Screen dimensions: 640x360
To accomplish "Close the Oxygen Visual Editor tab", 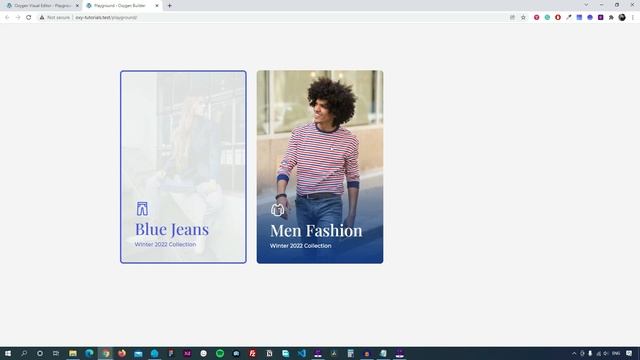I will [x=77, y=6].
